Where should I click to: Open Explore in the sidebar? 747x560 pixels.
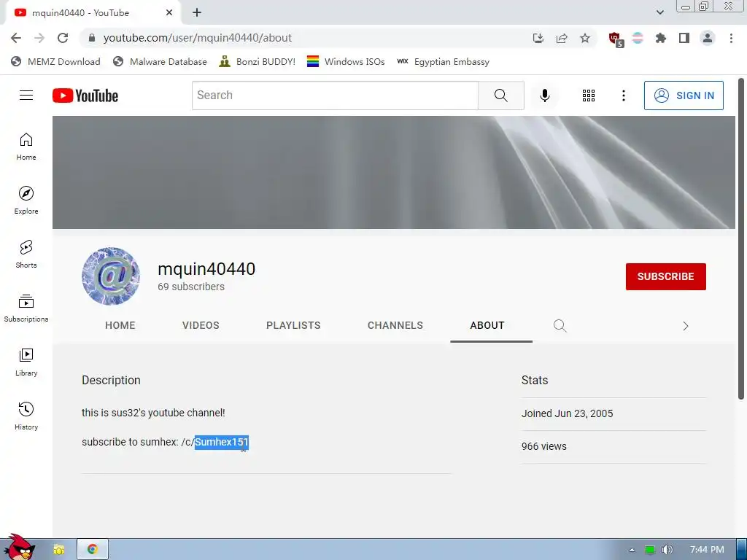tap(26, 200)
